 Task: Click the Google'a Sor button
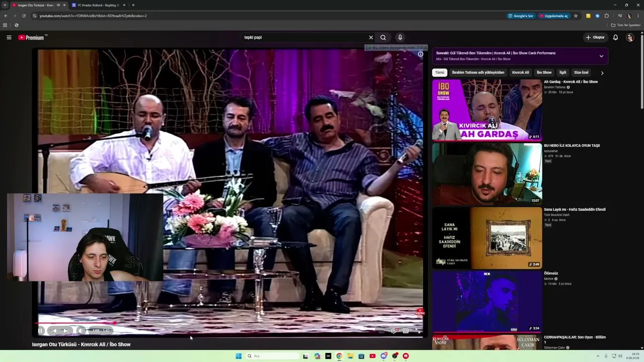(x=521, y=16)
